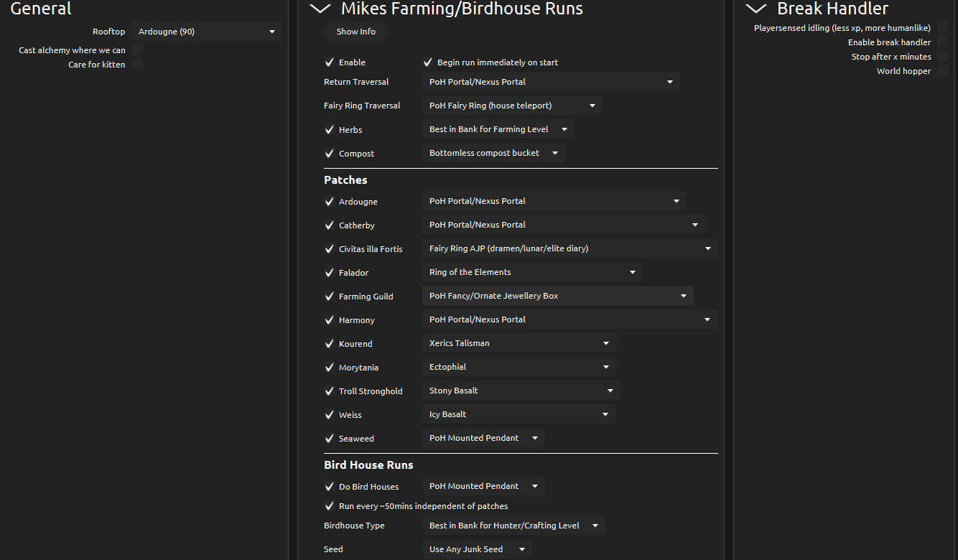Open the Return Traversal dropdown
This screenshot has height=560, width=958.
tap(551, 82)
